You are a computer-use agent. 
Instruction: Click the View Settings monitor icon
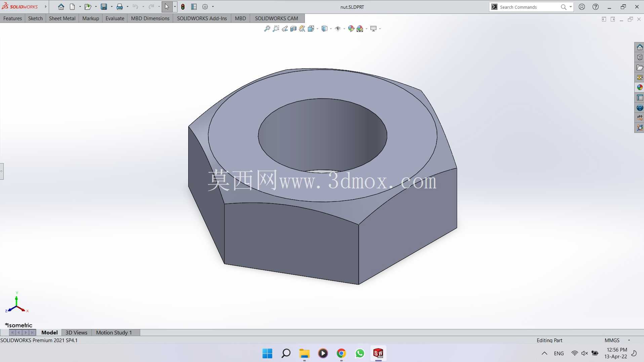[373, 29]
